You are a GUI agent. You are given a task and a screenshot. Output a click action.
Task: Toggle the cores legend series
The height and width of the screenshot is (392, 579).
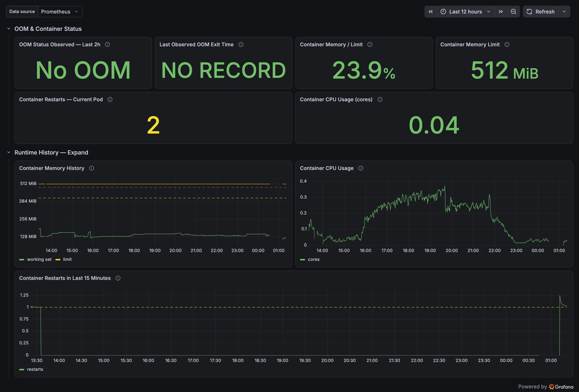point(314,259)
